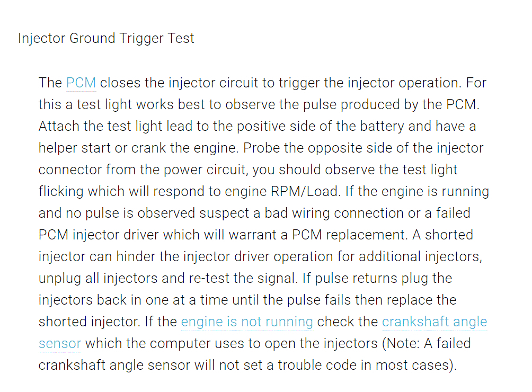Click the word 'helper' in the paragraph

(60, 148)
